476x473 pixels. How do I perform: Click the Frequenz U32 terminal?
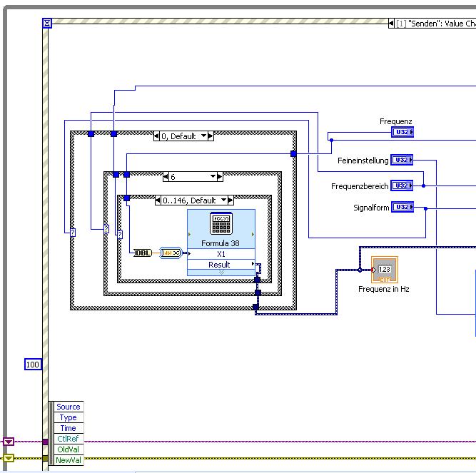402,132
